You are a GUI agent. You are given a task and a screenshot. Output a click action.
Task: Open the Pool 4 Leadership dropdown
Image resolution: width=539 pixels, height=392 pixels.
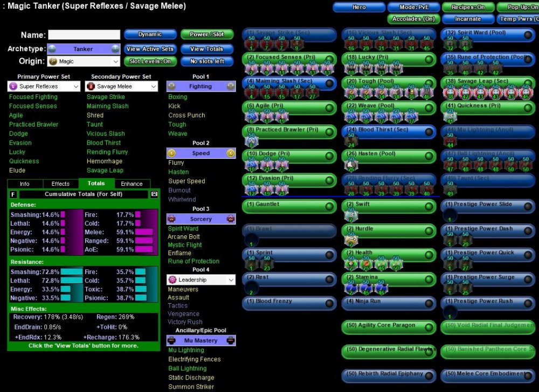[201, 279]
